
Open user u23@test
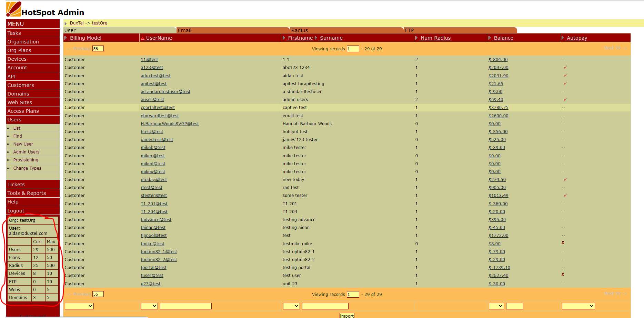(151, 284)
